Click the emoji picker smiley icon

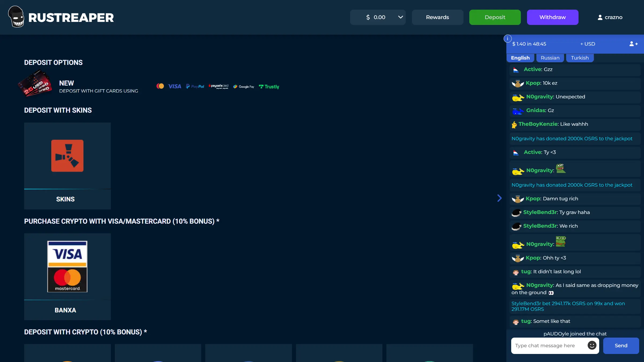coord(592,345)
